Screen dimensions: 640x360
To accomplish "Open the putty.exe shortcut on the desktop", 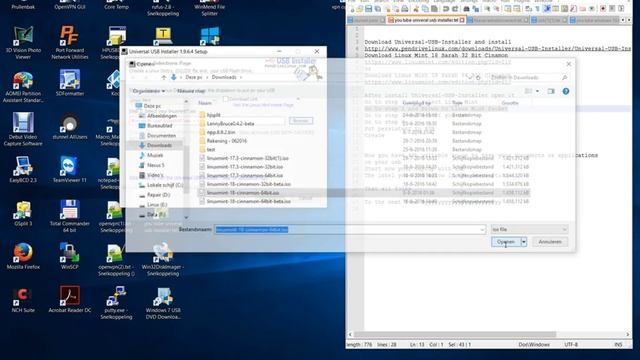I will [116, 303].
